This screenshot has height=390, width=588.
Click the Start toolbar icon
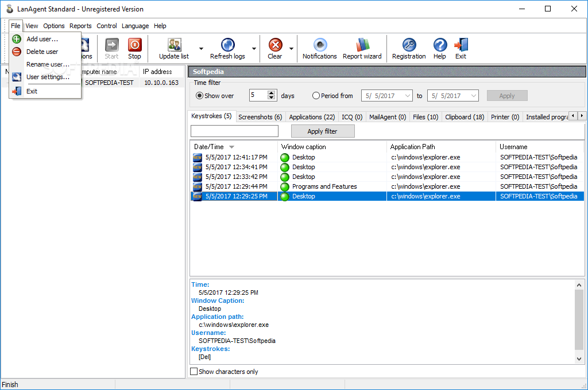tap(111, 45)
